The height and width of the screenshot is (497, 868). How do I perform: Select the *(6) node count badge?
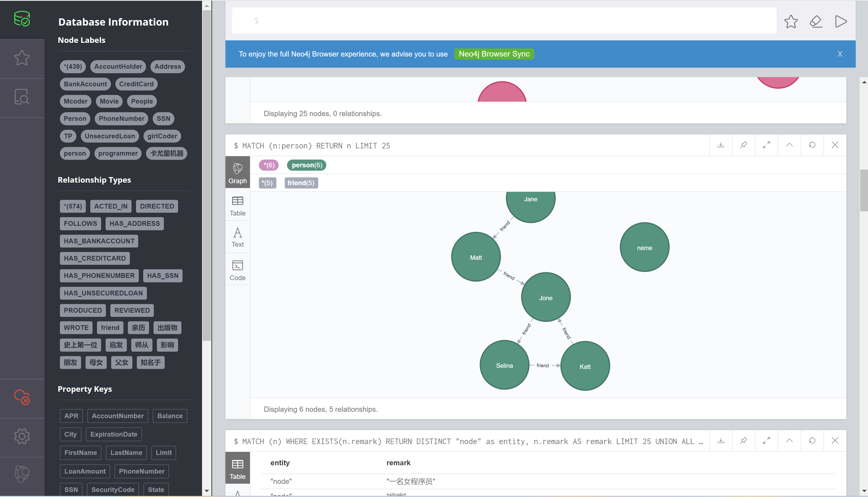click(x=269, y=165)
